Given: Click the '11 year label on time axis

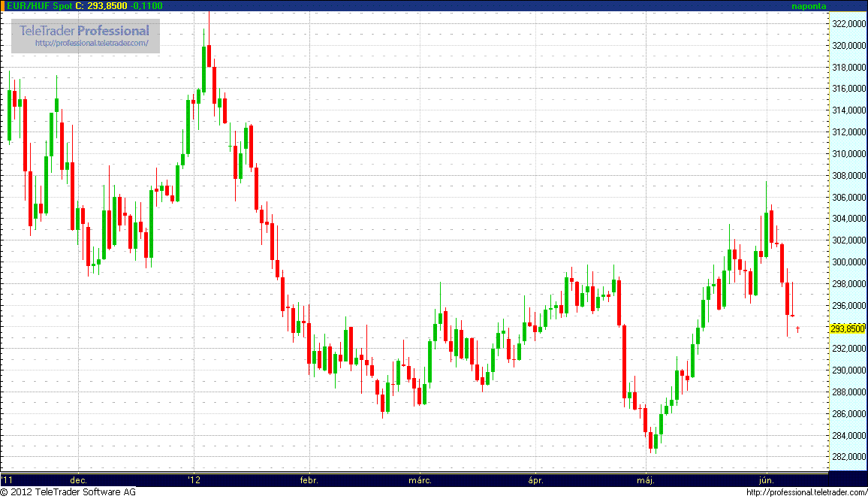Looking at the screenshot, I should 6,480.
